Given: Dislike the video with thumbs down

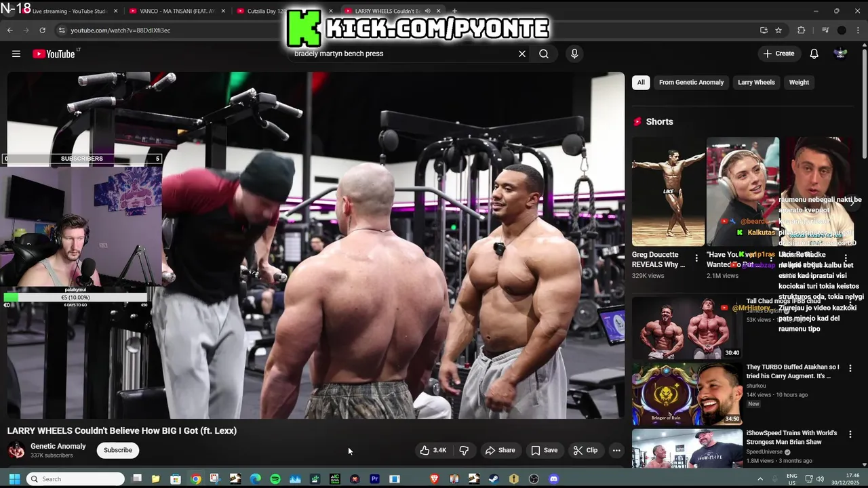Looking at the screenshot, I should (464, 450).
